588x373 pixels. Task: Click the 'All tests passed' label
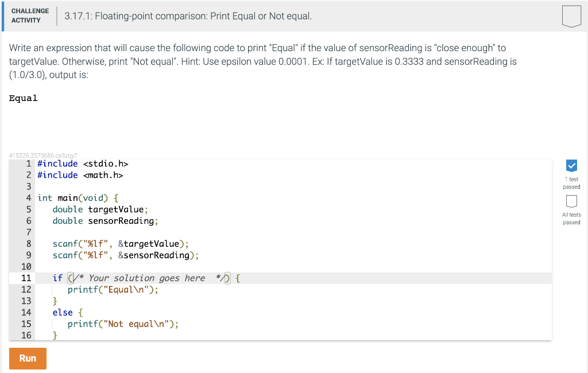pyautogui.click(x=571, y=219)
